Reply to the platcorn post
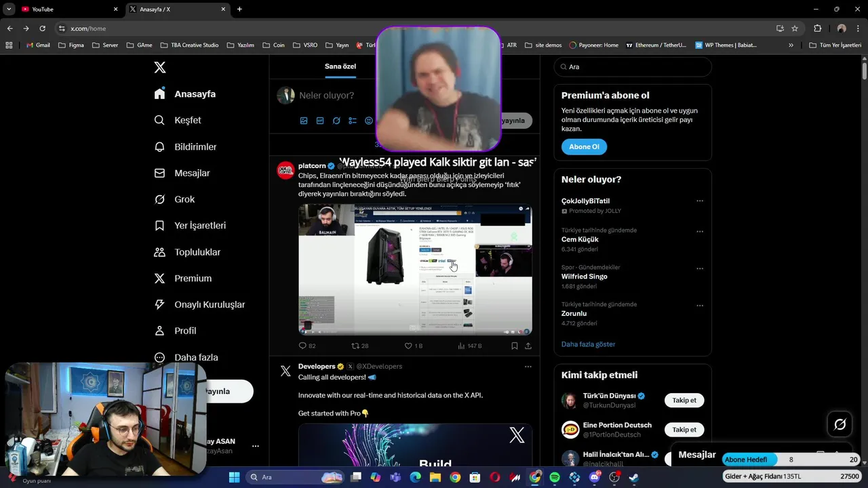This screenshot has width=868, height=488. [x=307, y=346]
